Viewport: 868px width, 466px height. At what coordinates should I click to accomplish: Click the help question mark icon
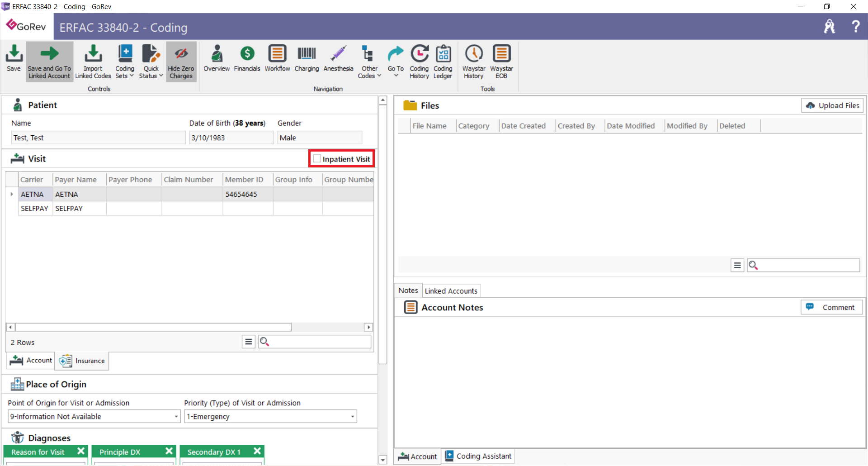pos(855,26)
